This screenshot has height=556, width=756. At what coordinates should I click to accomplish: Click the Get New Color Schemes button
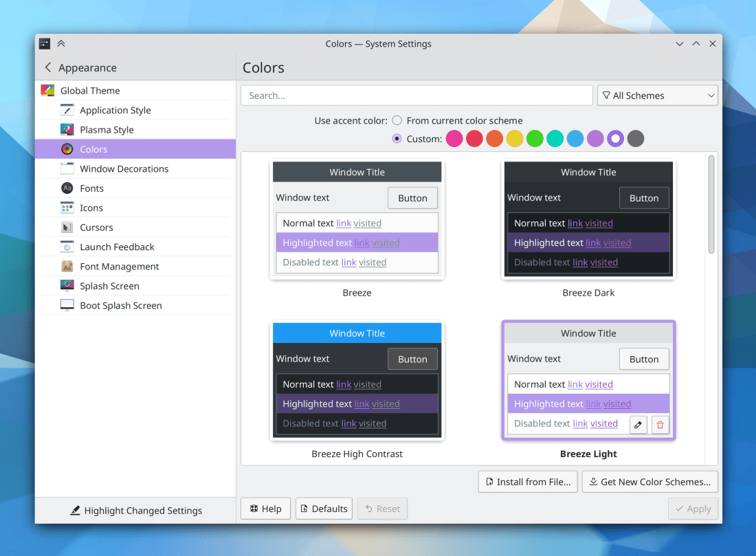pos(649,482)
